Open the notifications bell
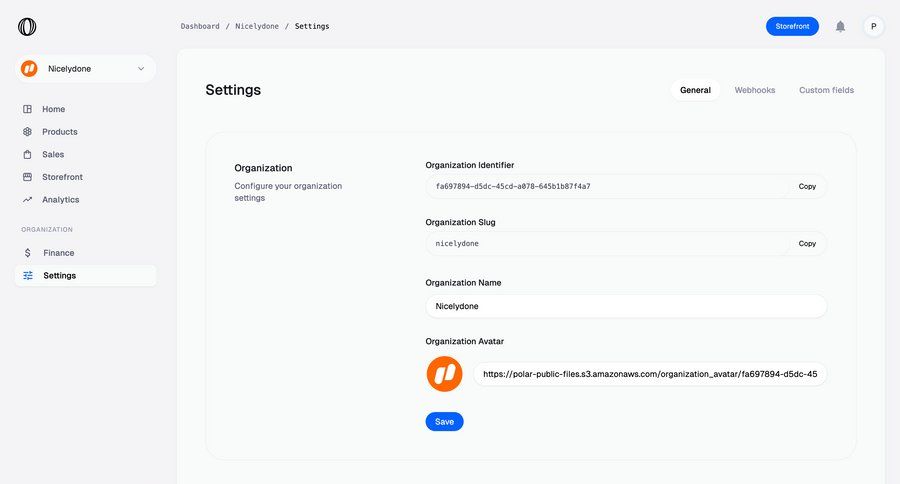Image resolution: width=900 pixels, height=484 pixels. pyautogui.click(x=840, y=26)
